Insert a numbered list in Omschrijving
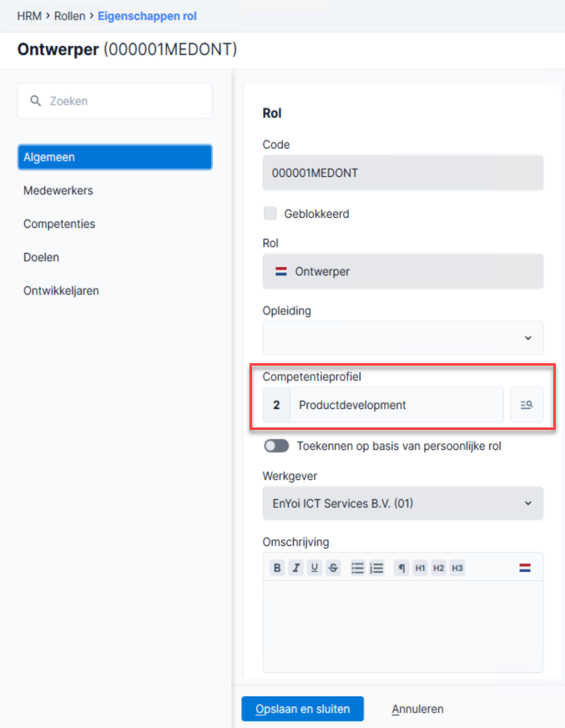The width and height of the screenshot is (565, 728). (x=376, y=568)
